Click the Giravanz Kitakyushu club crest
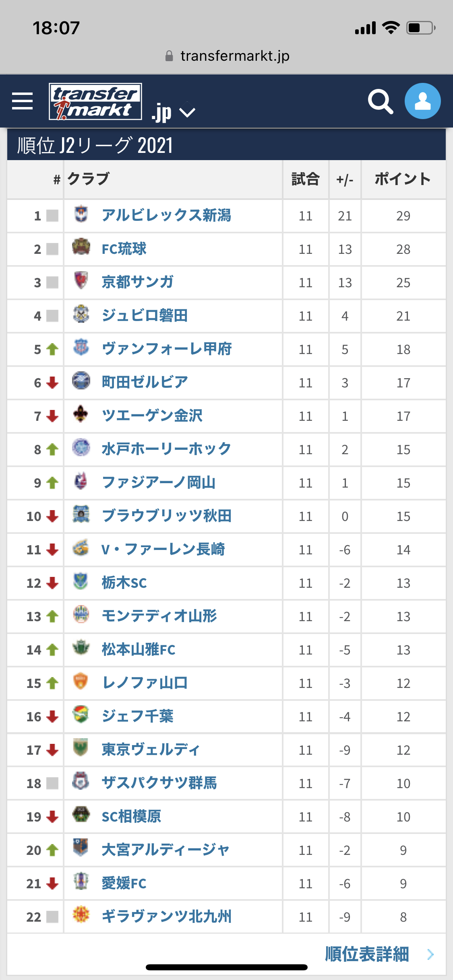The height and width of the screenshot is (980, 453). [81, 915]
